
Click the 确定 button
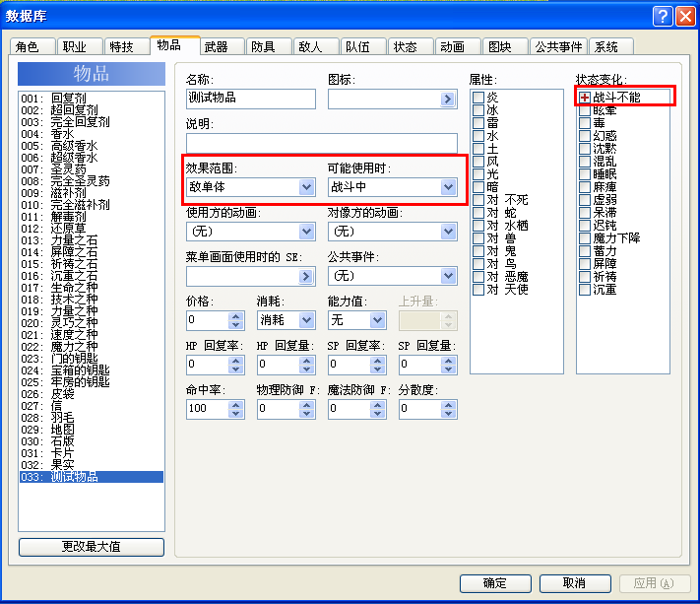click(x=495, y=583)
